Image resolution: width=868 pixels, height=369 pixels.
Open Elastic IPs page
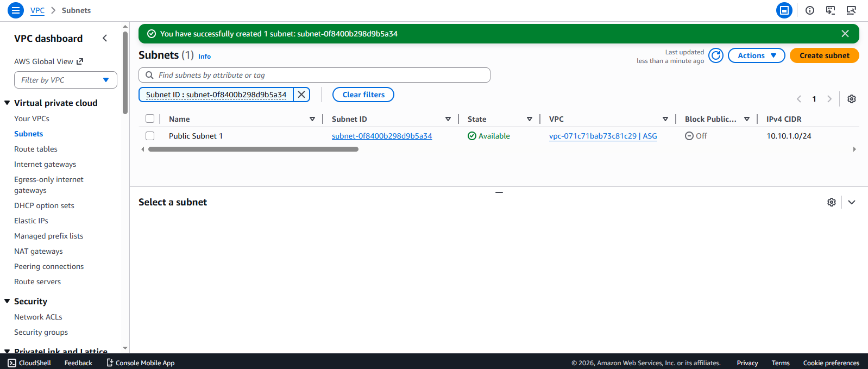click(x=31, y=221)
